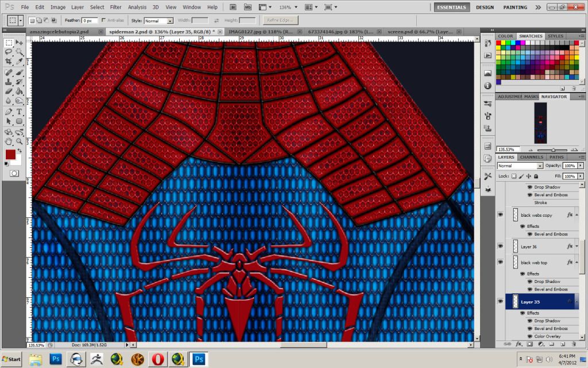The height and width of the screenshot is (368, 588).
Task: Select the Magic Wand tool
Action: pyautogui.click(x=19, y=52)
